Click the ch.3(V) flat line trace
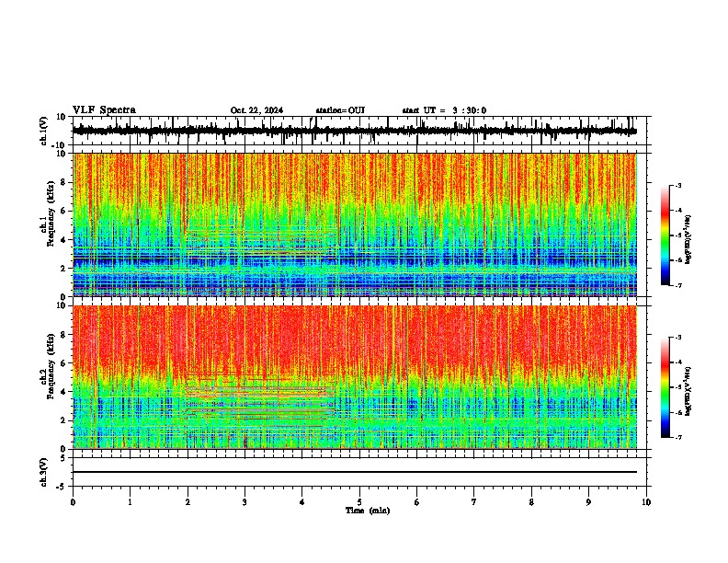728x563 pixels. point(355,472)
